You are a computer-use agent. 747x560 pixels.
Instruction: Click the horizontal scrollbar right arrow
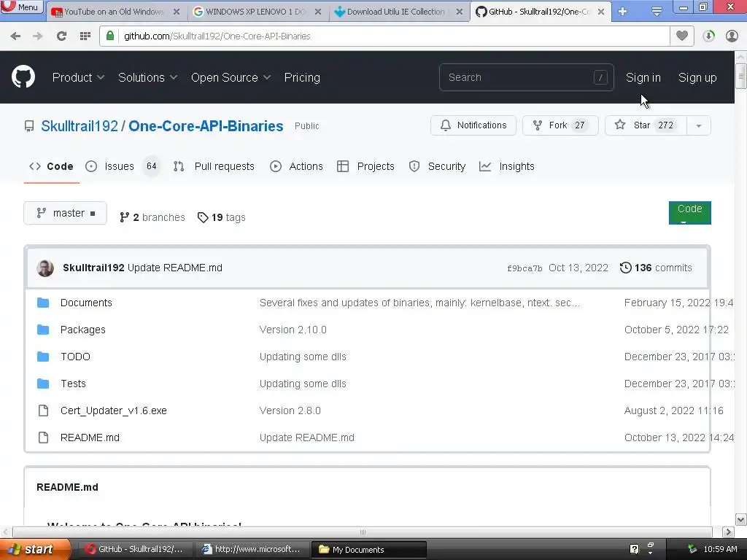pos(728,532)
